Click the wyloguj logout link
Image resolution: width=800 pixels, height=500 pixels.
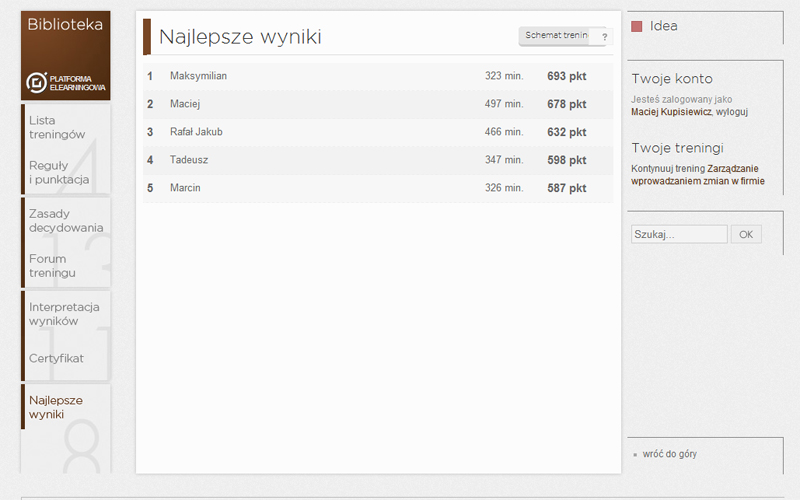[732, 112]
